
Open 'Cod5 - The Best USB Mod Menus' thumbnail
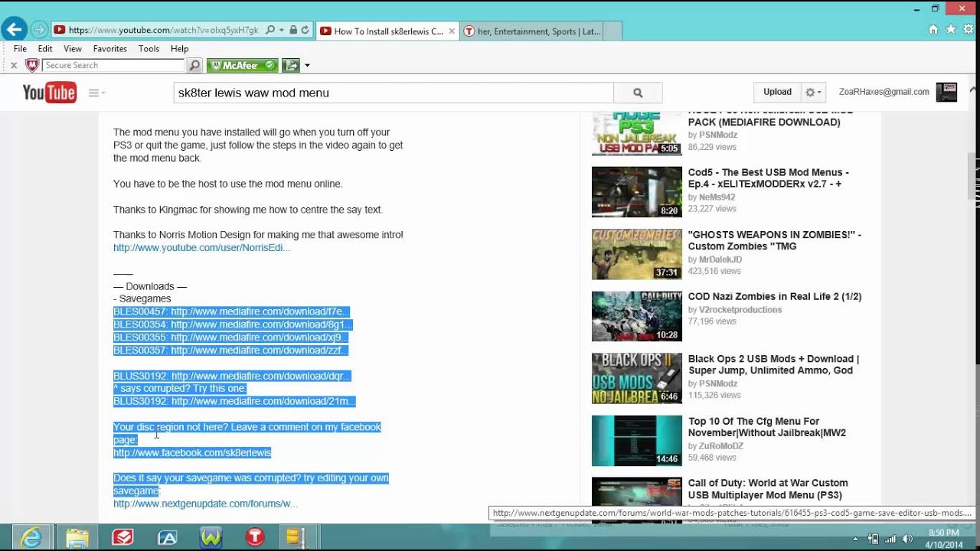[636, 191]
